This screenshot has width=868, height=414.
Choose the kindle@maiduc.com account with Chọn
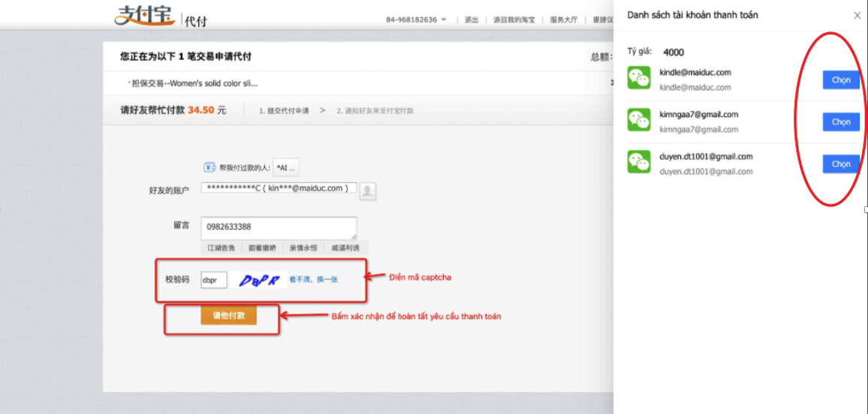[x=840, y=80]
